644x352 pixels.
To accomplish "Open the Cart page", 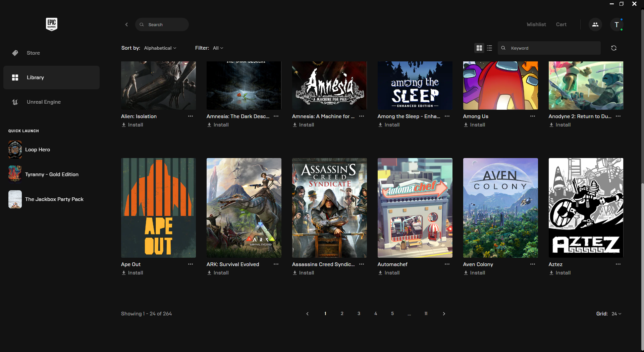I will click(x=561, y=24).
